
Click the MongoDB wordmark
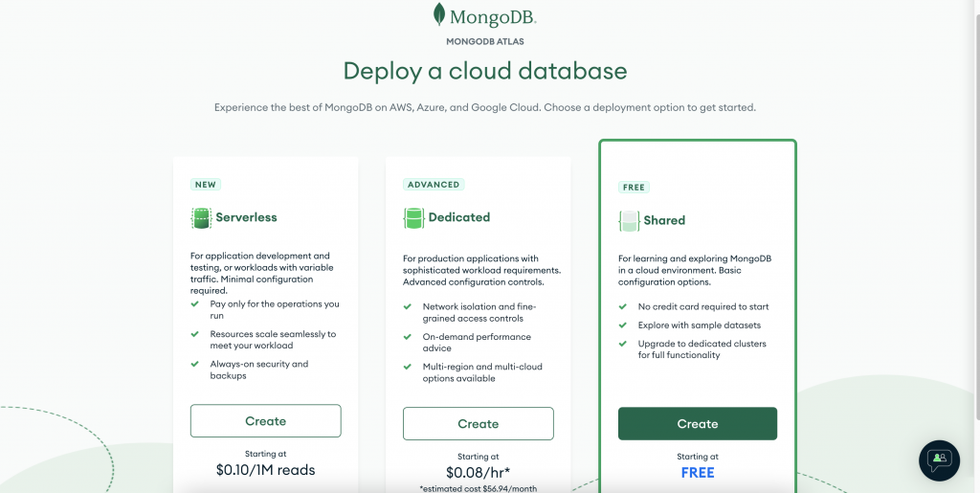coord(493,17)
